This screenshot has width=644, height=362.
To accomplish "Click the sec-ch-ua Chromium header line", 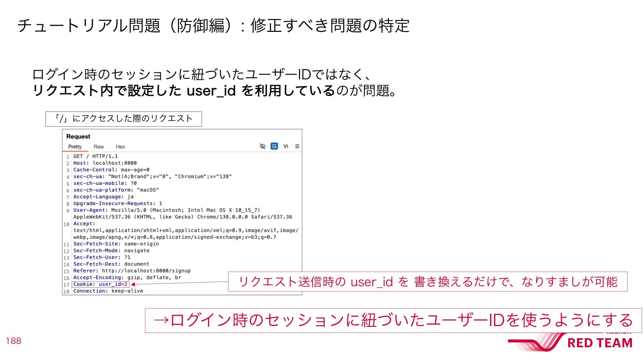I will (153, 176).
